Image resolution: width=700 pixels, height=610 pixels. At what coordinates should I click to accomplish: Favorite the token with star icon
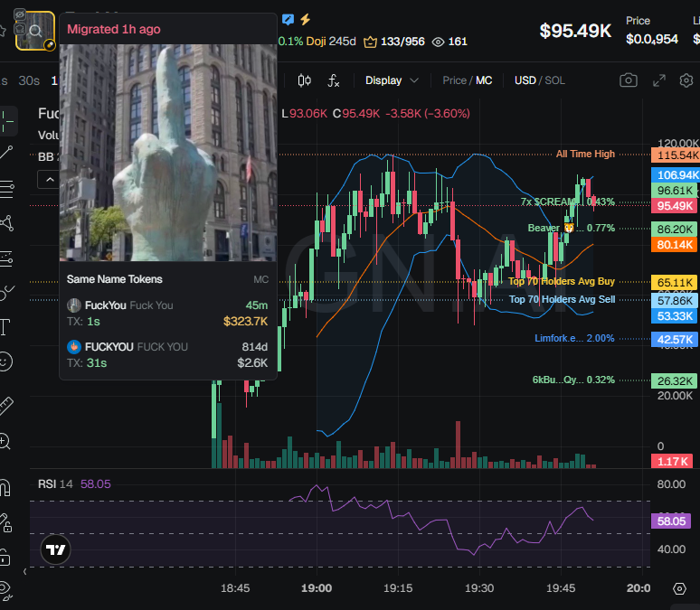(x=2, y=31)
